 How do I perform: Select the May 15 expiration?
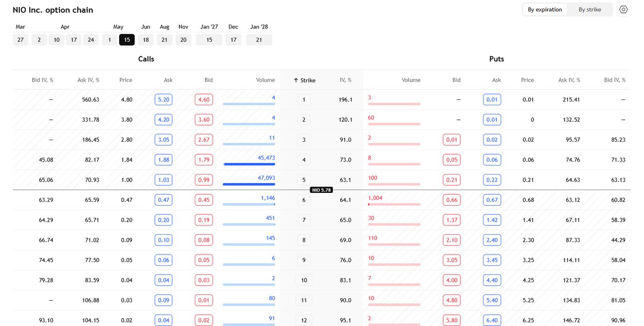pos(127,40)
